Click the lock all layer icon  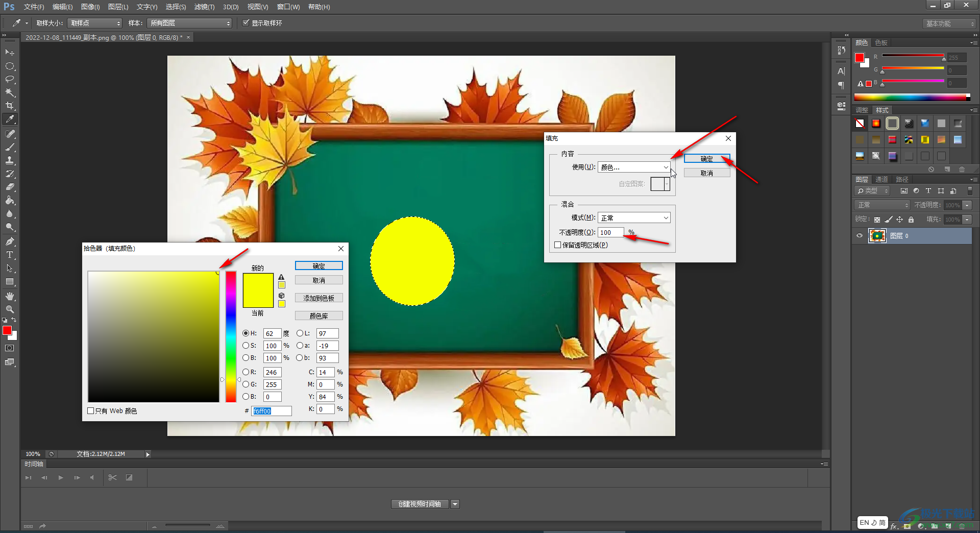(x=911, y=220)
